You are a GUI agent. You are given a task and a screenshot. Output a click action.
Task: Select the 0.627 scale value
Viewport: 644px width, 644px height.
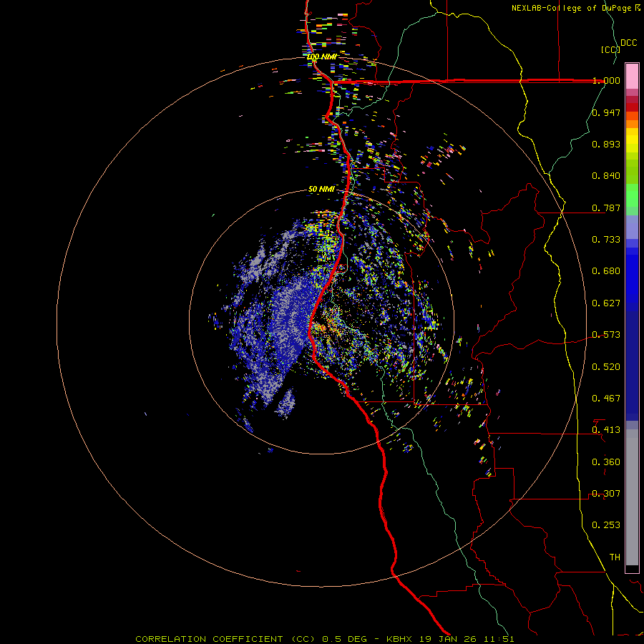[606, 303]
